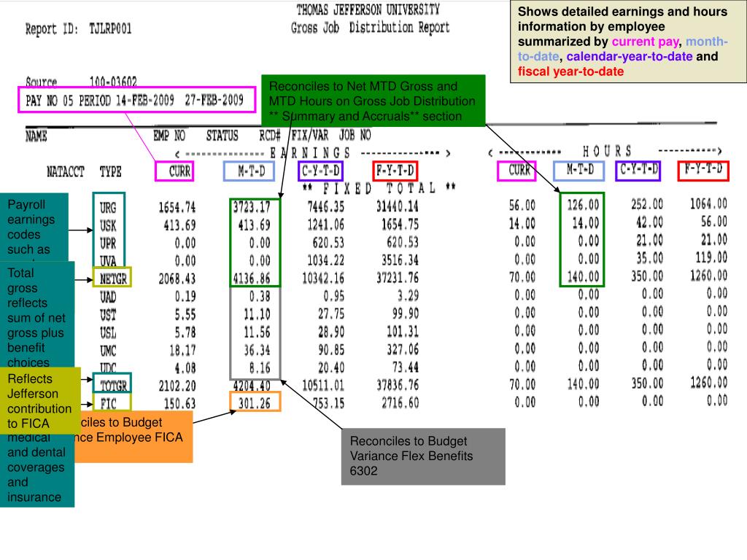This screenshot has width=747, height=560.
Task: Select current earnings value 1654.74
Action: (x=177, y=208)
